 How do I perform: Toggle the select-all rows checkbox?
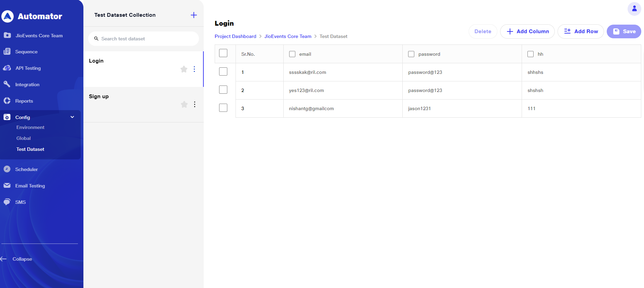[223, 53]
